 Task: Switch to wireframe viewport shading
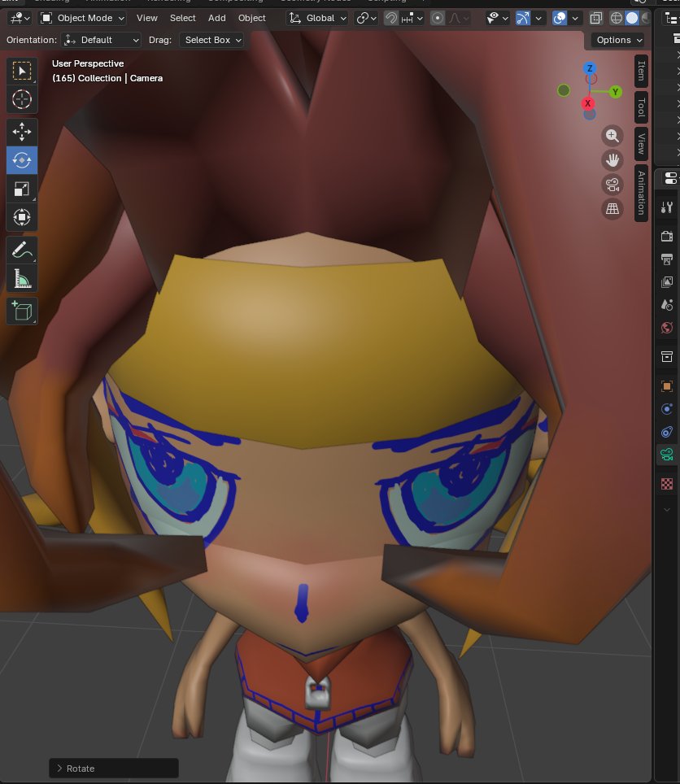(617, 19)
